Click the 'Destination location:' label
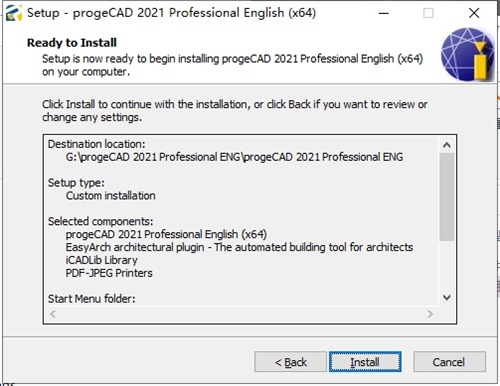Viewport: 500px width, 386px height. click(x=97, y=144)
